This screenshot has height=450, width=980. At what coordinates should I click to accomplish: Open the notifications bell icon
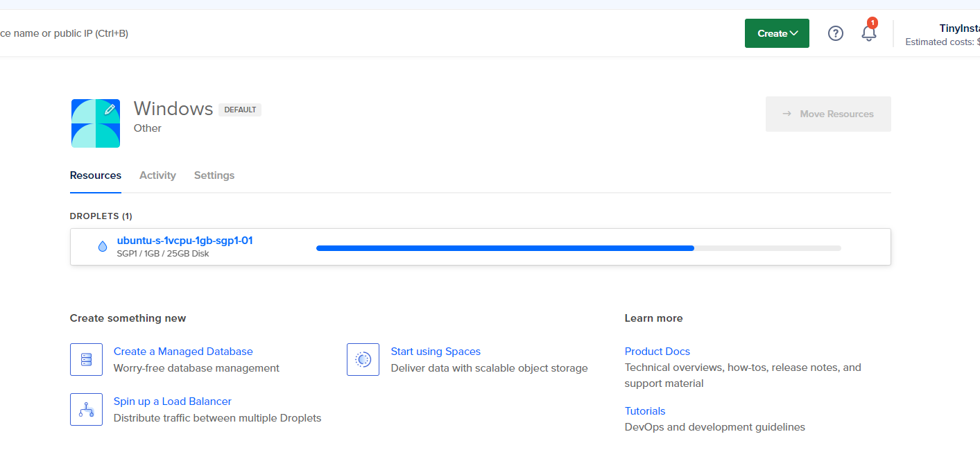pyautogui.click(x=869, y=33)
